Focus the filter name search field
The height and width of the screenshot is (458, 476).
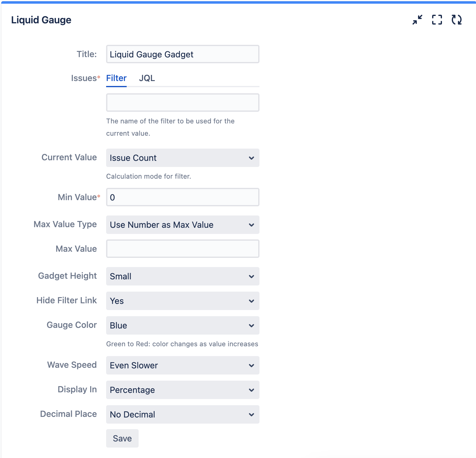click(x=182, y=103)
